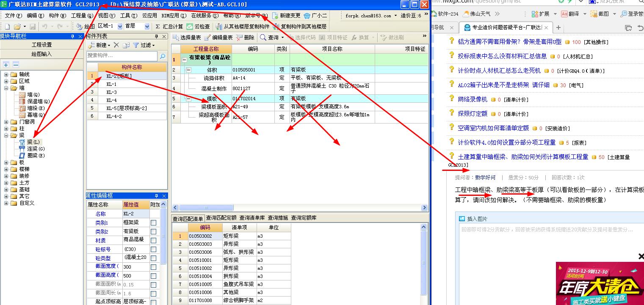644x305 pixels.
Task: Open the 区域-1 dropdown
Action: pos(119,26)
